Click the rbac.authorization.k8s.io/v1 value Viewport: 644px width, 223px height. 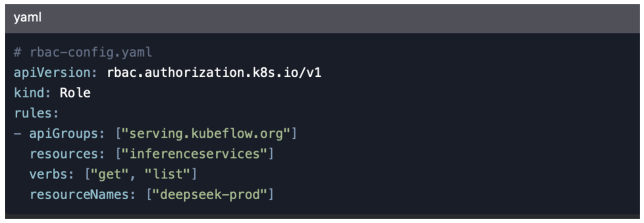click(214, 73)
